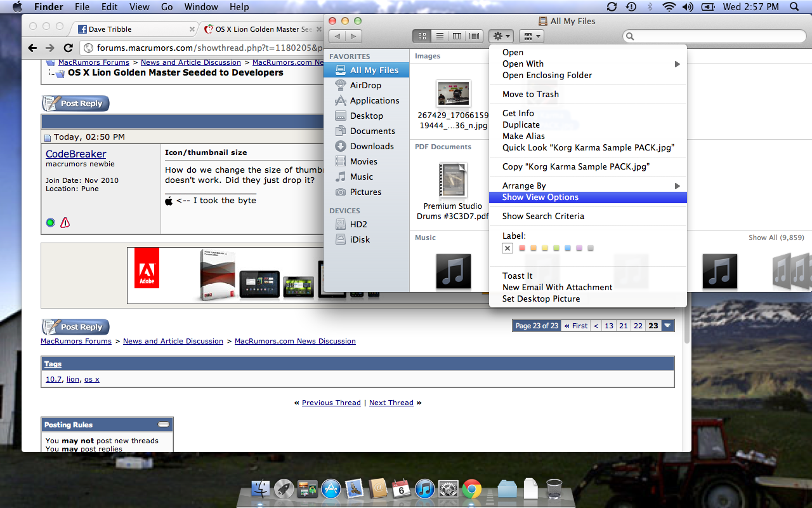Click the Finder forward navigation arrow
Image resolution: width=812 pixels, height=508 pixels.
click(x=354, y=36)
